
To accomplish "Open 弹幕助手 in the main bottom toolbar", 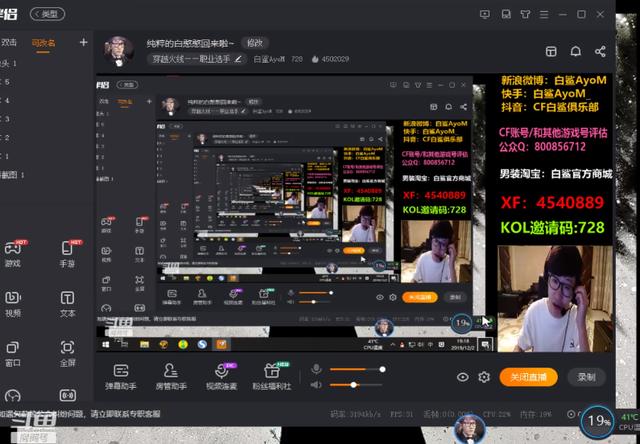I will coord(121,377).
